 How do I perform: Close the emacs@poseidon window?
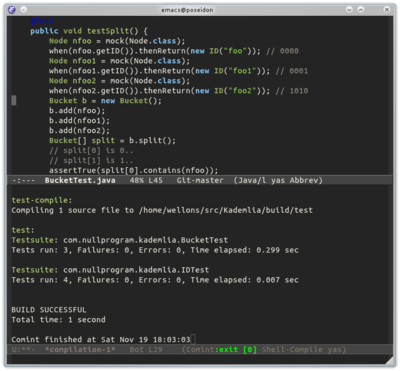pos(387,10)
